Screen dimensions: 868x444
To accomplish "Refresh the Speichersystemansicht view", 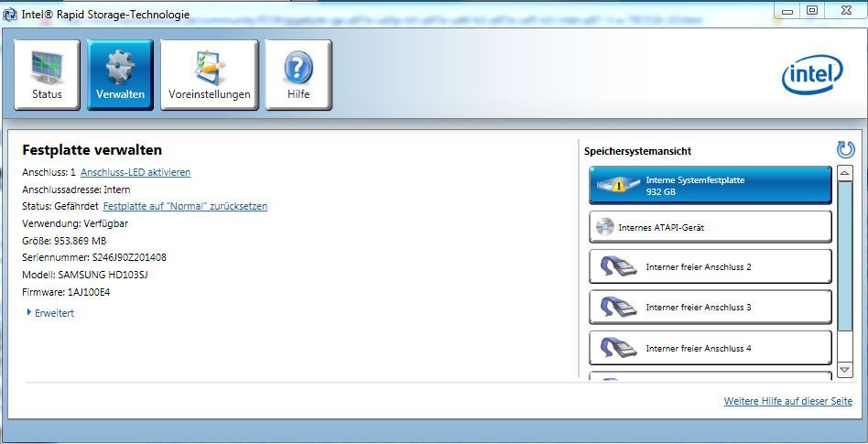I will (845, 149).
